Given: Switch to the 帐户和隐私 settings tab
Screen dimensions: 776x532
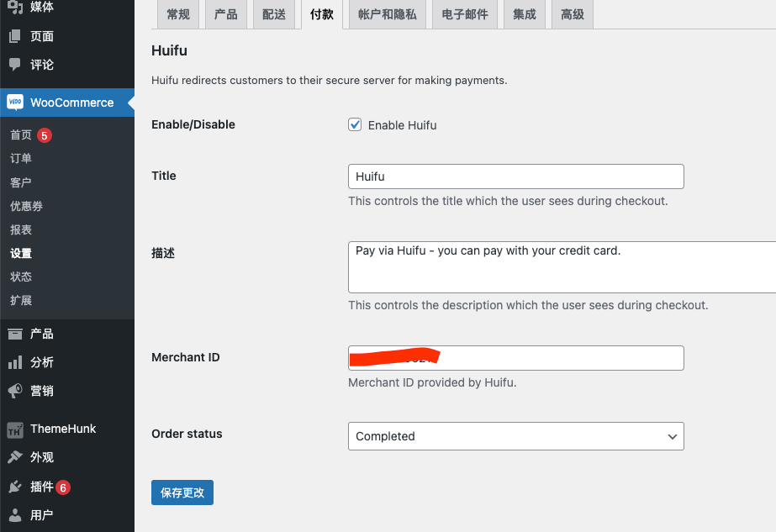Looking at the screenshot, I should [x=388, y=14].
